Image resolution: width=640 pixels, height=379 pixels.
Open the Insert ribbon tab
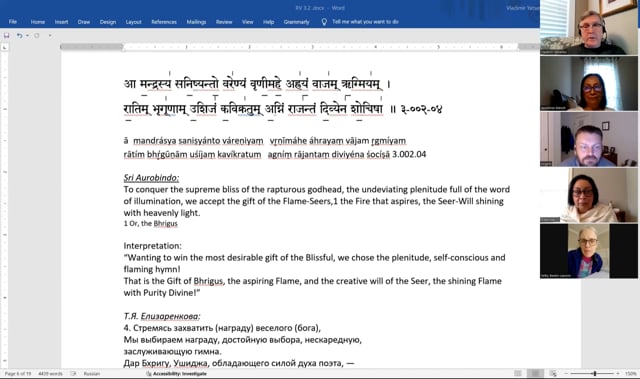[x=61, y=22]
